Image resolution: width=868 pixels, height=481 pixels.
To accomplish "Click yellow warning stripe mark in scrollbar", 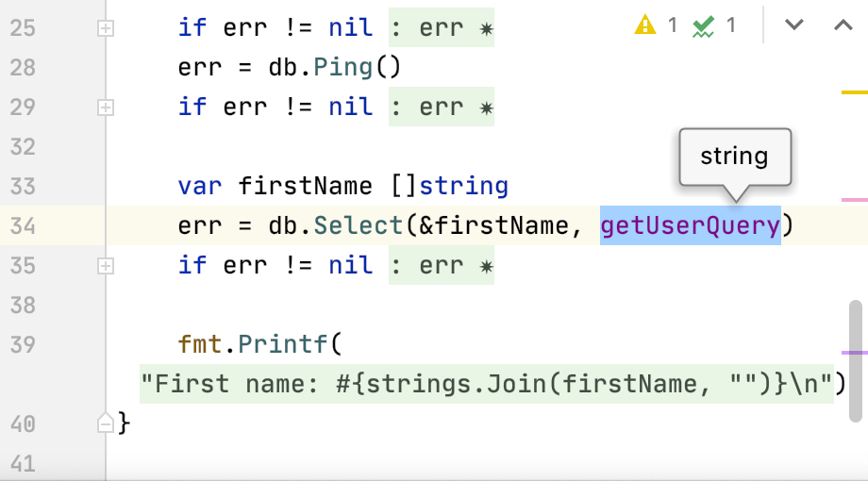I will [854, 92].
